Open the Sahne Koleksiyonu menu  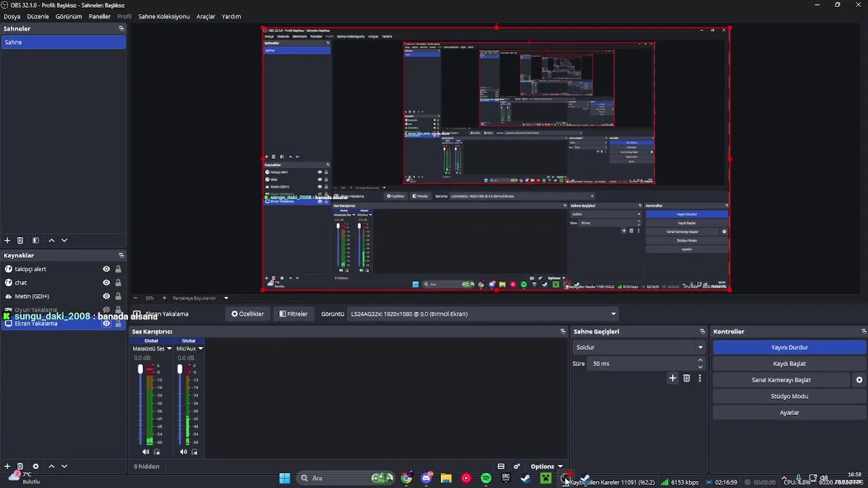(164, 16)
